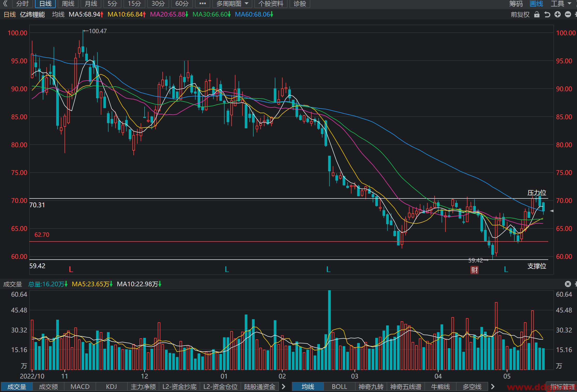Click the 压力位 resistance line at 70.31

[x=289, y=198]
